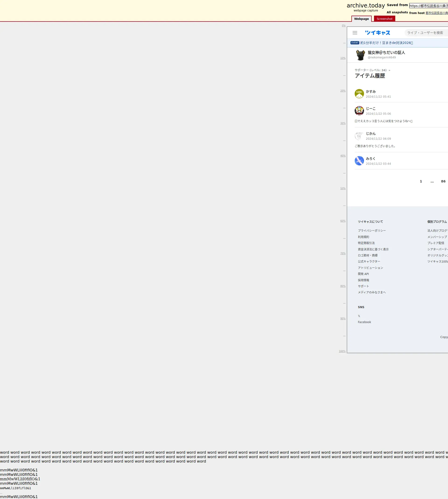Open the サポーター level 34 breadcrumb link
Image resolution: width=448 pixels, height=499 pixels.
[x=371, y=70]
